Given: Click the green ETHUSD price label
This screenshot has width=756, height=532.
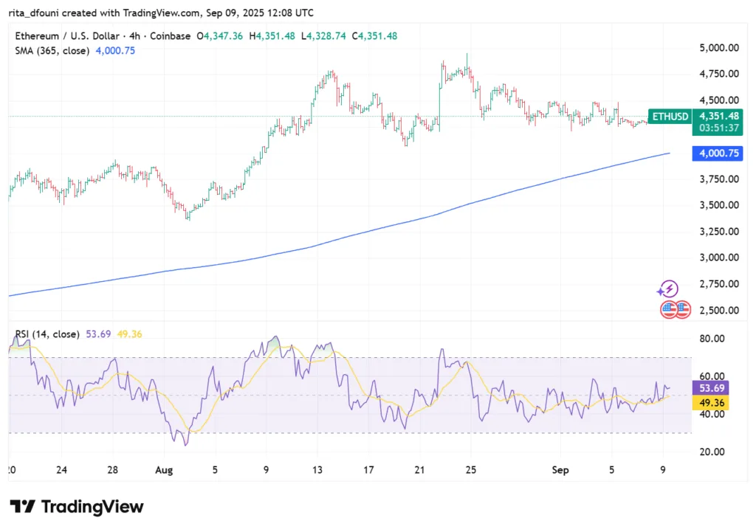Looking at the screenshot, I should (669, 116).
